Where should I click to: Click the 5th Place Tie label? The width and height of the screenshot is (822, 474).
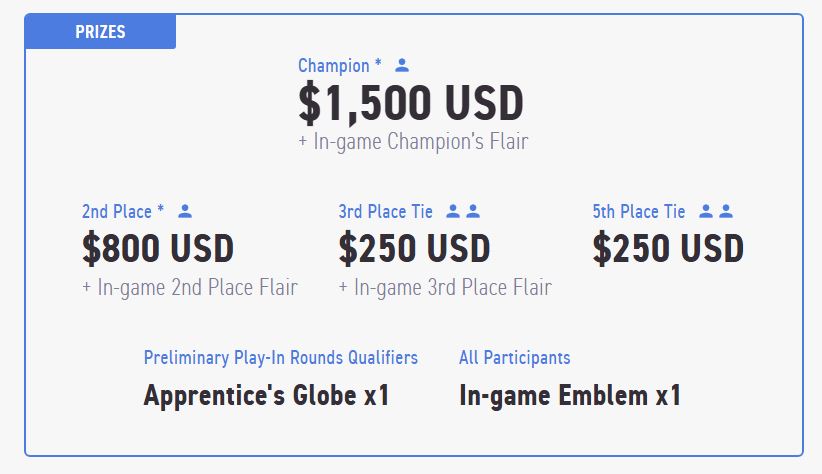[x=639, y=212]
